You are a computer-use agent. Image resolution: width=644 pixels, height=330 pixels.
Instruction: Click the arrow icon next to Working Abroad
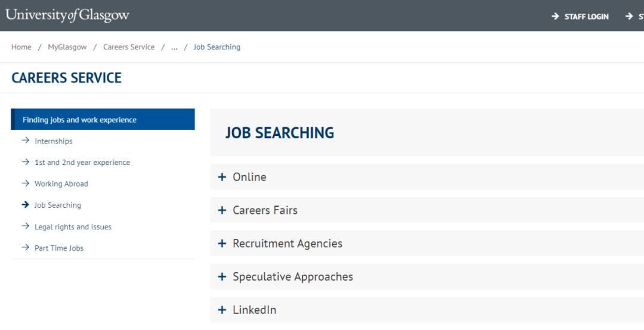point(26,183)
